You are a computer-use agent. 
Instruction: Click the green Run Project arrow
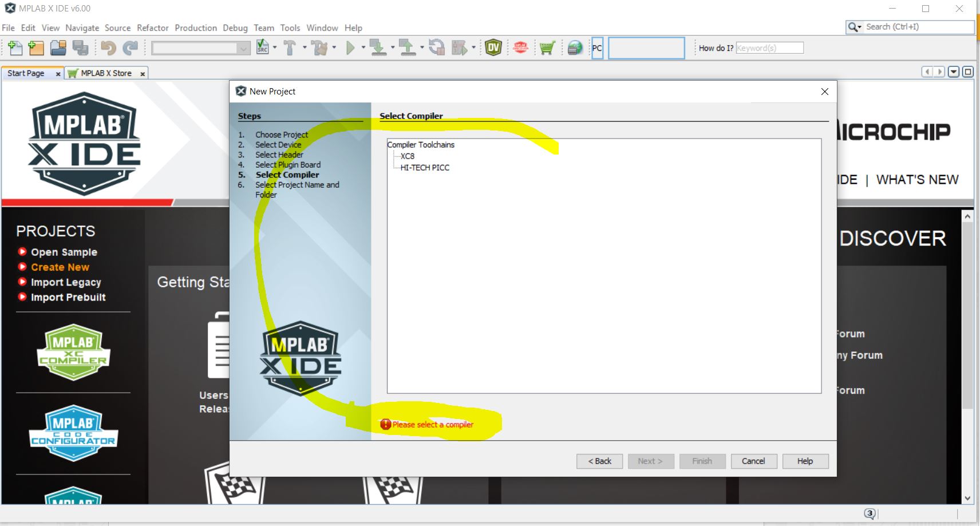[x=350, y=48]
